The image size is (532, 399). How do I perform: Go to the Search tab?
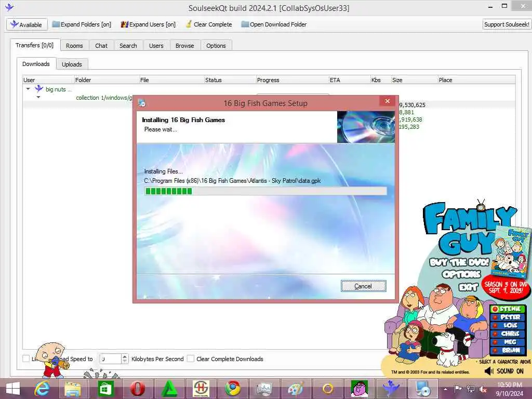pyautogui.click(x=128, y=46)
